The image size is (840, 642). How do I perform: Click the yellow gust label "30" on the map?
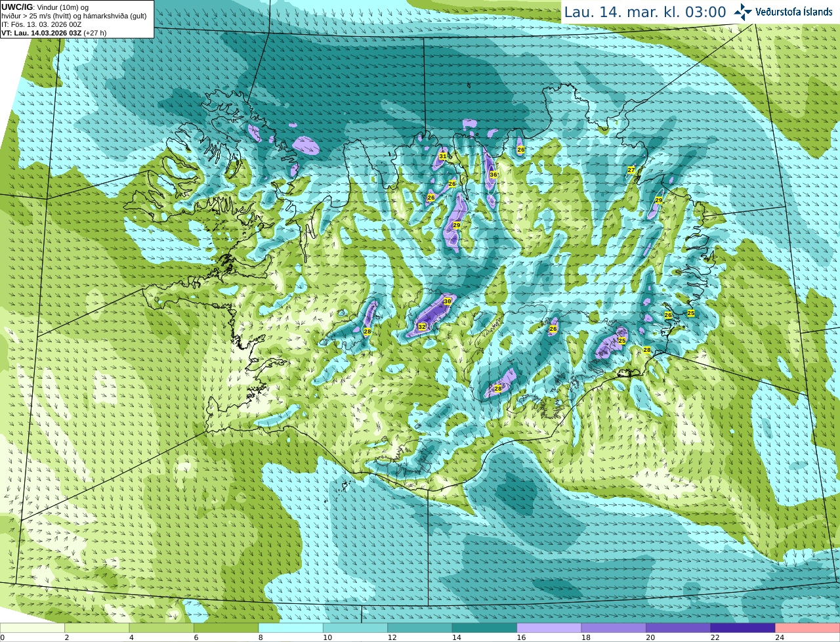pos(447,301)
